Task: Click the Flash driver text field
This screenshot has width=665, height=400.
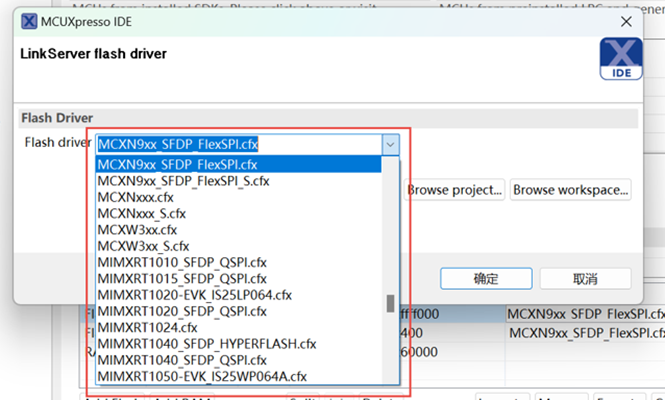Action: 239,145
